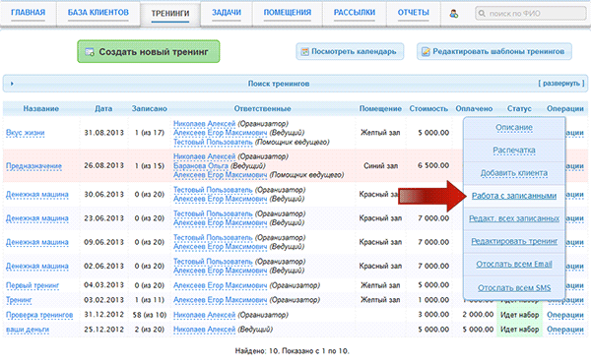Click the magnifier icon in search field
591x364 pixels.
click(482, 14)
